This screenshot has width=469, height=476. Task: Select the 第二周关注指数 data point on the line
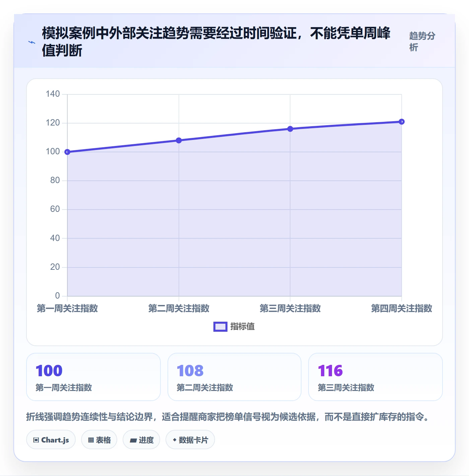(x=179, y=140)
